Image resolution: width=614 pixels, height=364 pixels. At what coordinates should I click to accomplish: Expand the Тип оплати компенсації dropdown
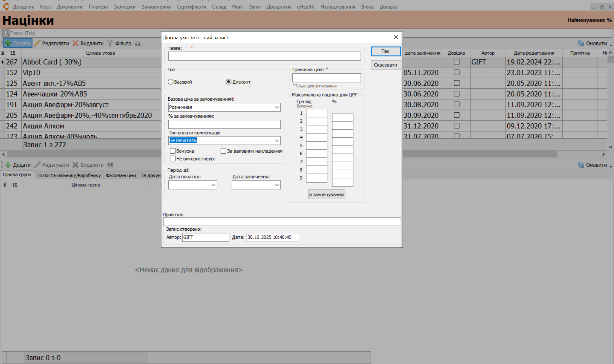click(x=277, y=140)
